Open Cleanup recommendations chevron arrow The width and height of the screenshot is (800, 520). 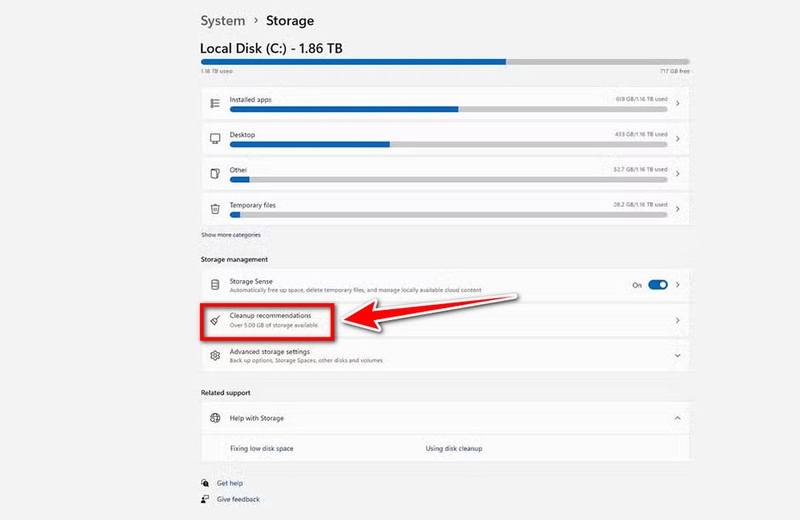click(x=678, y=320)
